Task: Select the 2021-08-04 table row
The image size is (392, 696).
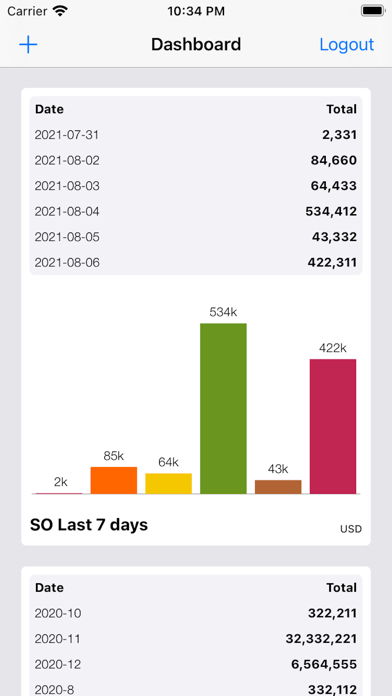Action: coord(196,212)
